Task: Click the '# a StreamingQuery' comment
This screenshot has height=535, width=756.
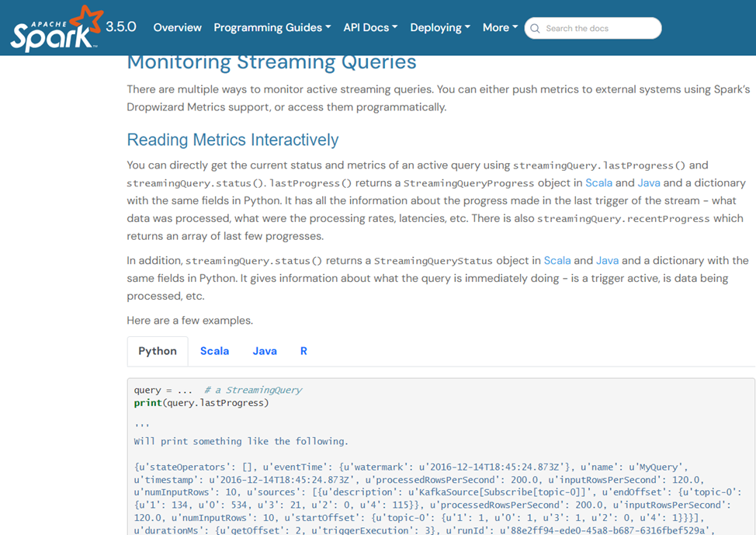Action: coord(253,390)
